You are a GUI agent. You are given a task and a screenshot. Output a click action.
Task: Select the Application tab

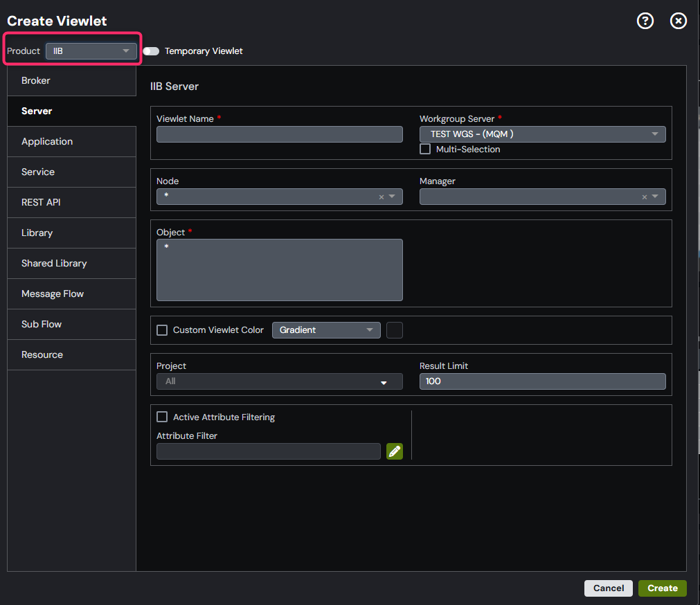(x=71, y=141)
